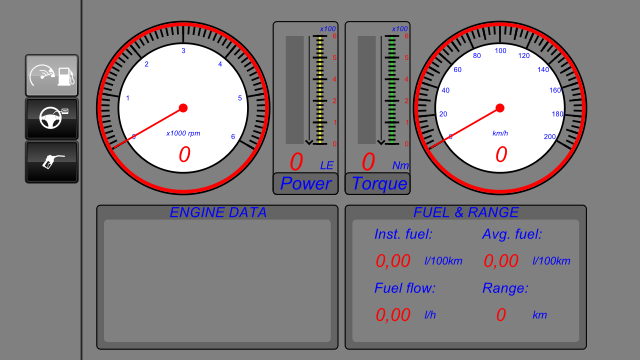Click the Torque green bar gauge scale
Image resolution: width=640 pixels, height=360 pixels.
point(392,90)
